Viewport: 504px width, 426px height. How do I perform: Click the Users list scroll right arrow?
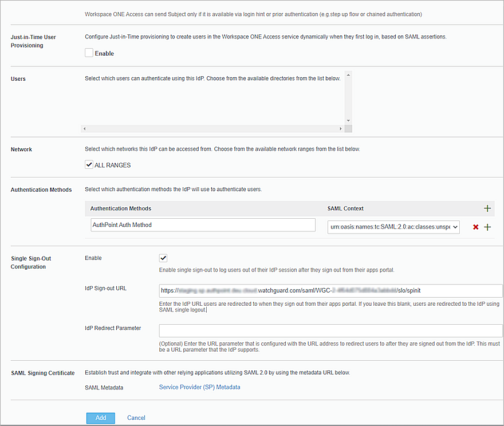point(341,129)
